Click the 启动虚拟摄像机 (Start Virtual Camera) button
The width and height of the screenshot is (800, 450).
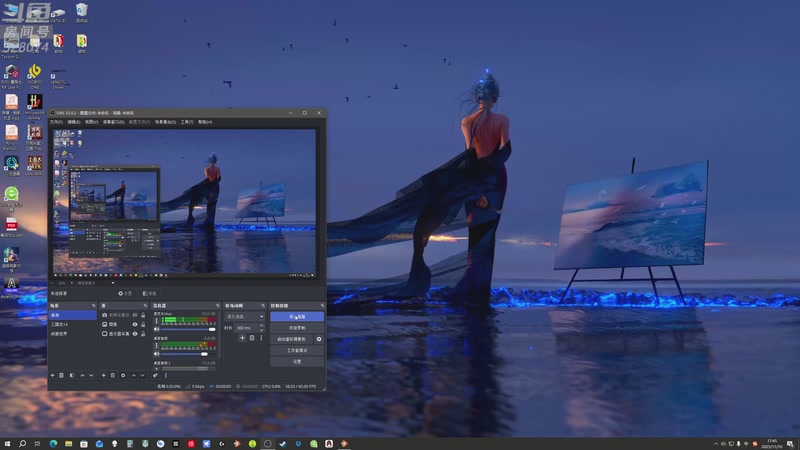pyautogui.click(x=291, y=339)
